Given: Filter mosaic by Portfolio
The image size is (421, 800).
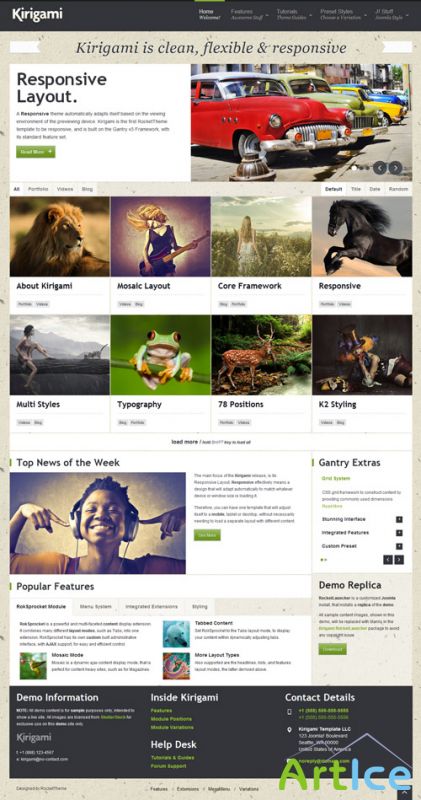Looking at the screenshot, I should [38, 189].
